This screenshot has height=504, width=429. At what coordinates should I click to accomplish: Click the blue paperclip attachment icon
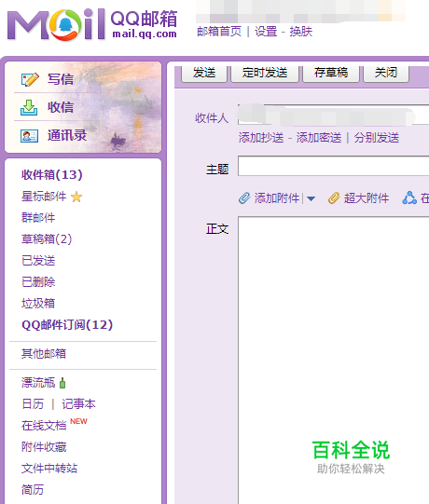coord(244,198)
